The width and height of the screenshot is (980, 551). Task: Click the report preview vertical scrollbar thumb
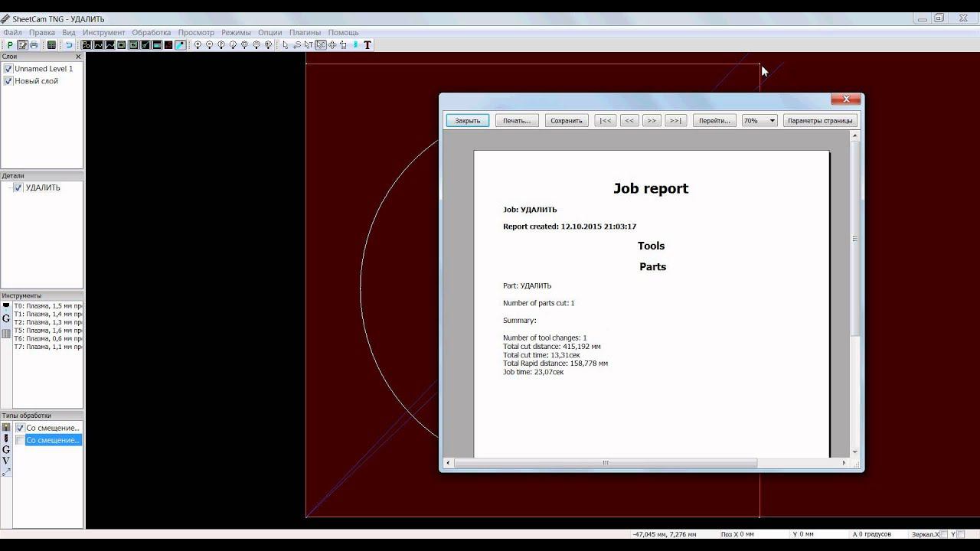855,239
